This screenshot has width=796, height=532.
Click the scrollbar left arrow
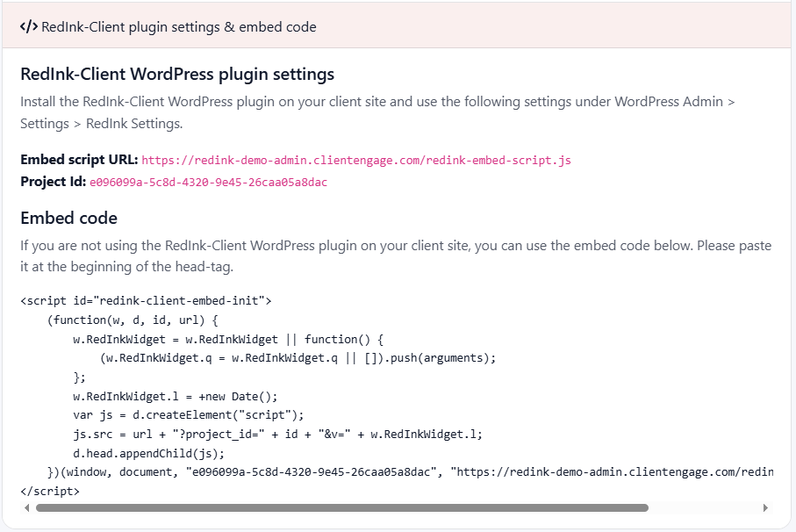click(x=26, y=507)
